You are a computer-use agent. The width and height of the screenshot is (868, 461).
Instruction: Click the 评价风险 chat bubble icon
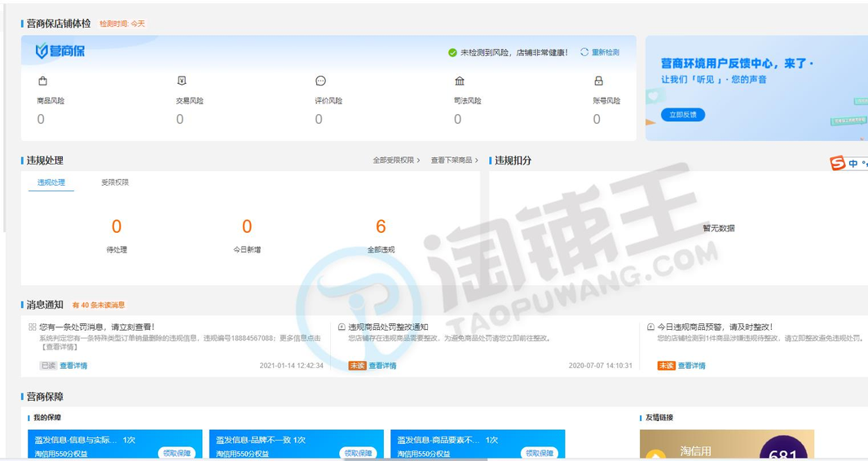[320, 81]
